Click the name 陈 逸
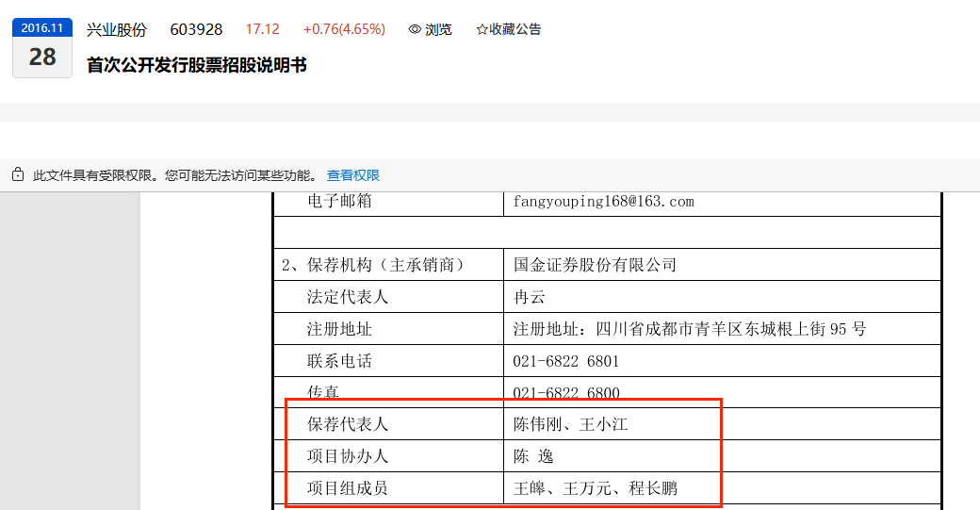This screenshot has height=510, width=980. [x=533, y=456]
